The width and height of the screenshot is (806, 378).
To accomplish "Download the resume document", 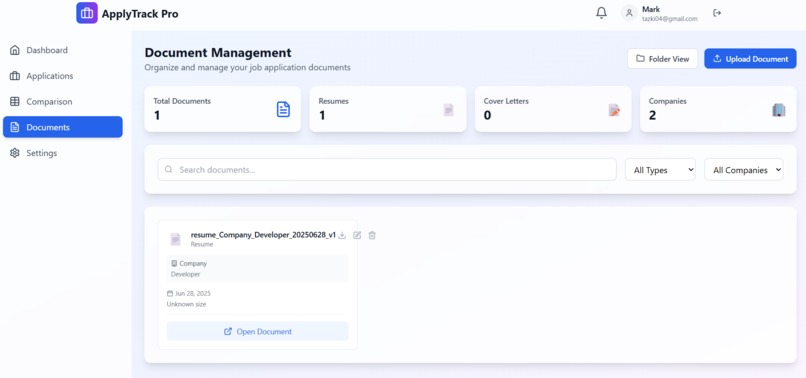I will pos(342,235).
